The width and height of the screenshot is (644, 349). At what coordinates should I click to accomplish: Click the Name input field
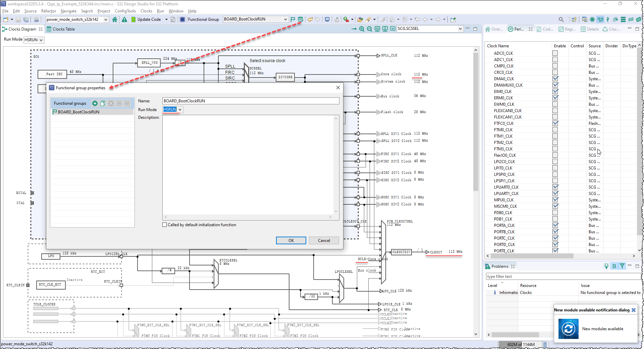click(251, 101)
